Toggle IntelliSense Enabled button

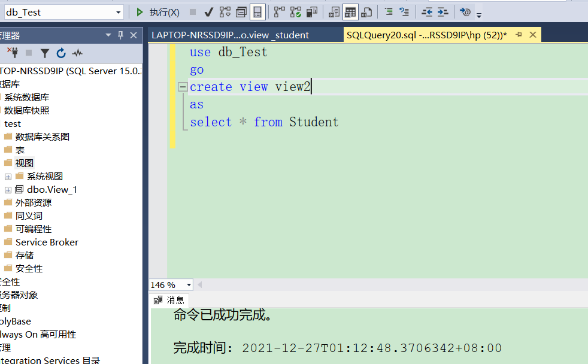[x=257, y=13]
